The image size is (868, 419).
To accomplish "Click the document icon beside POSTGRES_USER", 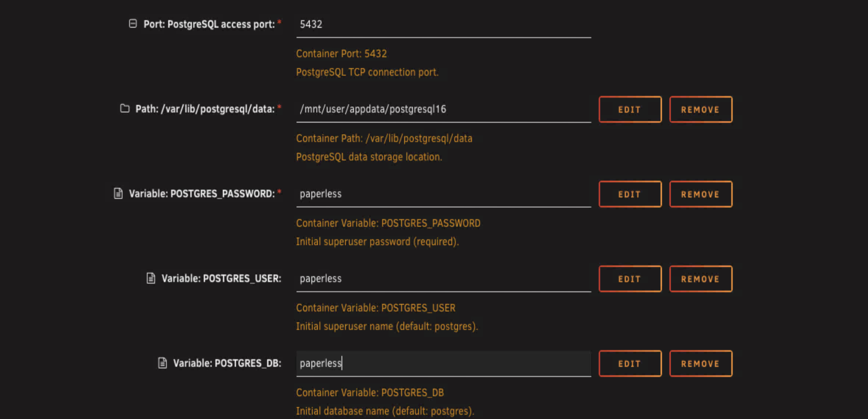I will [151, 278].
